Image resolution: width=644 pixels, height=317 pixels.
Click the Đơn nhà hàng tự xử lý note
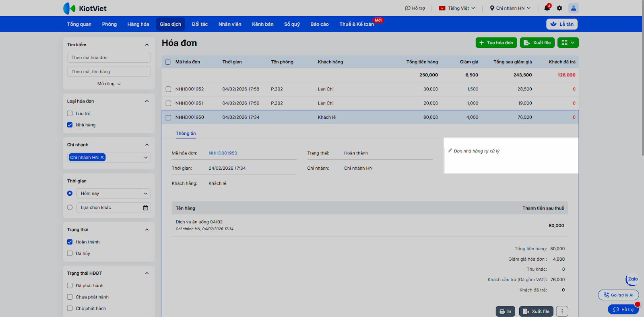point(477,151)
